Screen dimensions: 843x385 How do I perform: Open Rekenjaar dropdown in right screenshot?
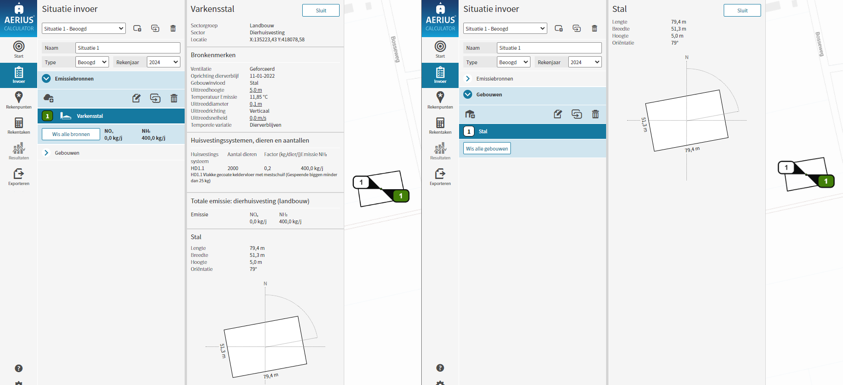click(x=585, y=62)
